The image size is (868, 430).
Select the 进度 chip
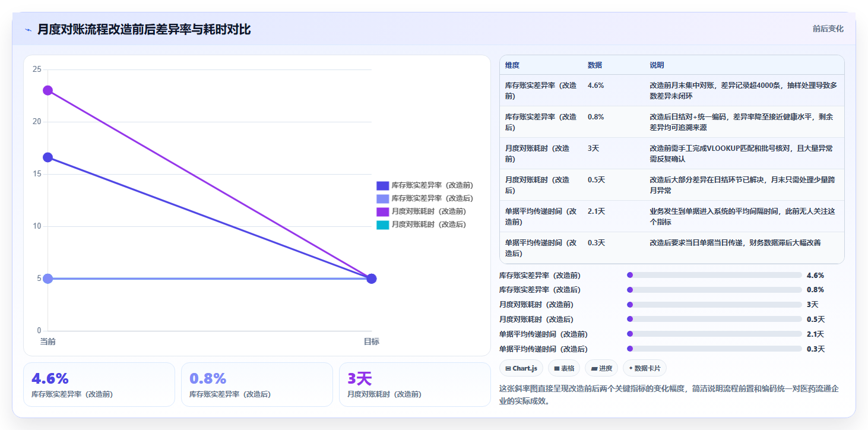[601, 368]
